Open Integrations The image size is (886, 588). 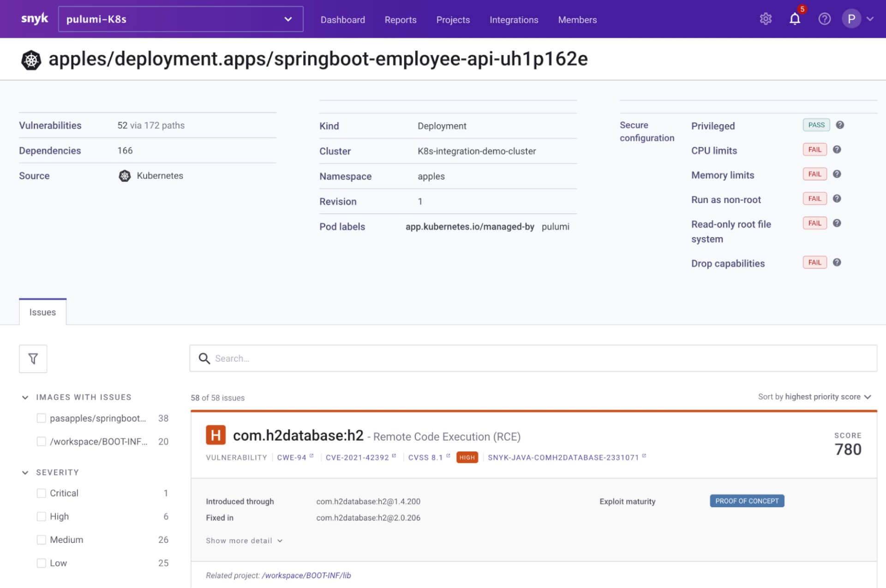[x=514, y=20]
